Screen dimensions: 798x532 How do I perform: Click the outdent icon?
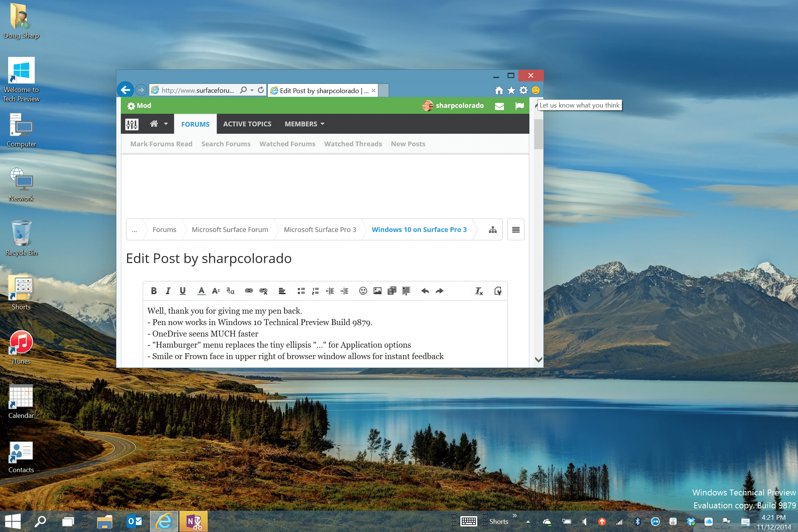pos(330,291)
